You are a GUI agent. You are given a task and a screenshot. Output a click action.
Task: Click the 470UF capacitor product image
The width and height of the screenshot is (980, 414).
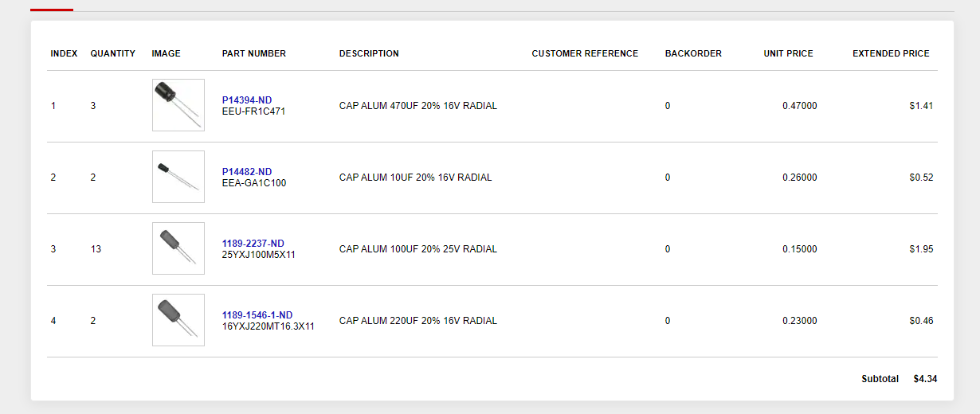(178, 105)
